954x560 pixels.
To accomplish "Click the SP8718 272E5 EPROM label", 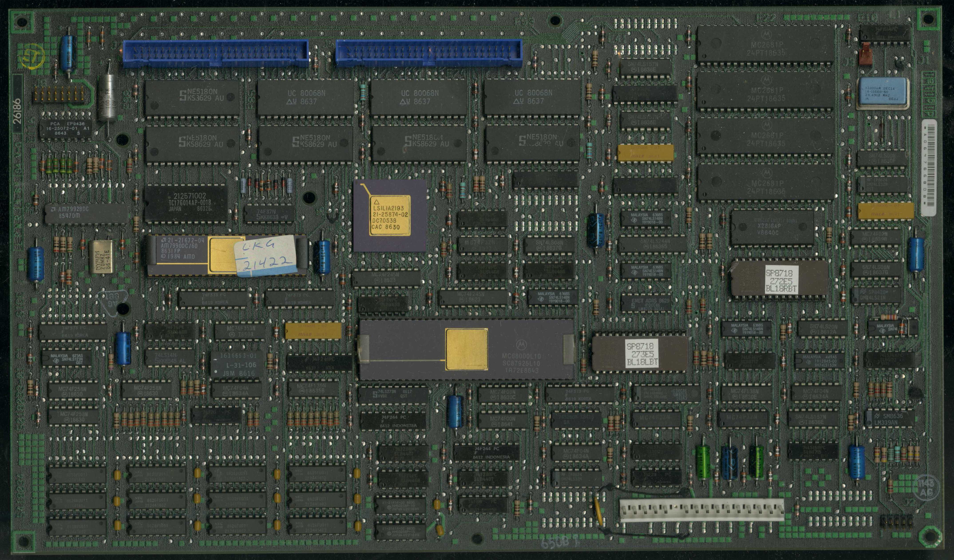I will pos(781,279).
